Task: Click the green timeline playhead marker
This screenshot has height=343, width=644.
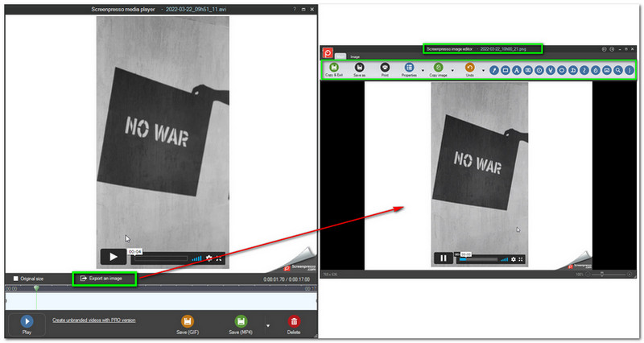Action: (36, 288)
